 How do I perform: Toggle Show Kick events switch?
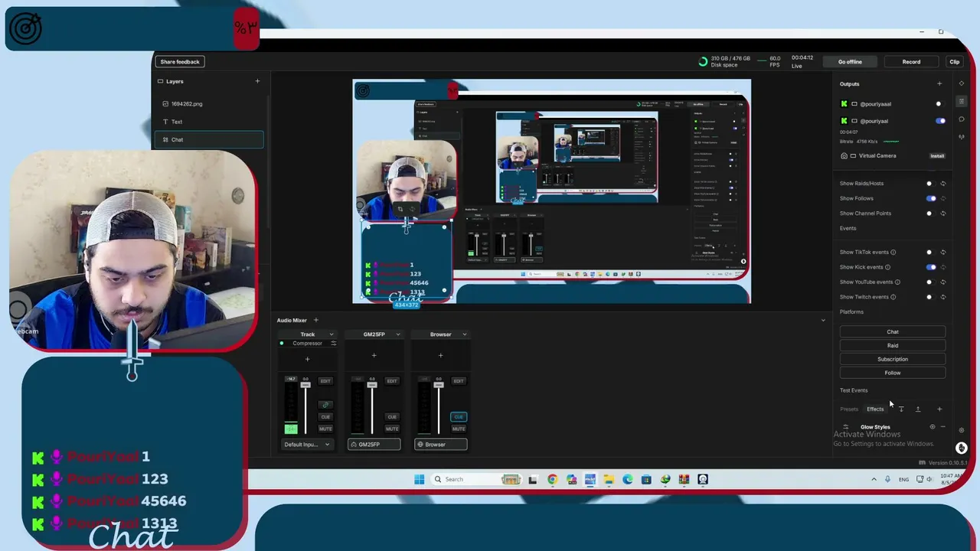930,267
